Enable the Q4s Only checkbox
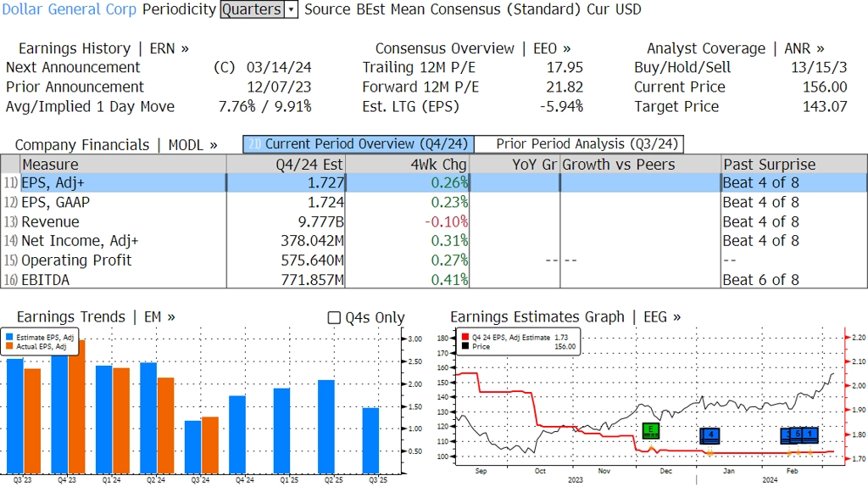The width and height of the screenshot is (868, 487). [334, 317]
